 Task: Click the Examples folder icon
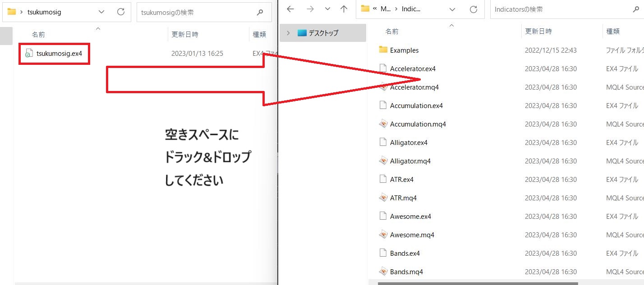pos(383,50)
